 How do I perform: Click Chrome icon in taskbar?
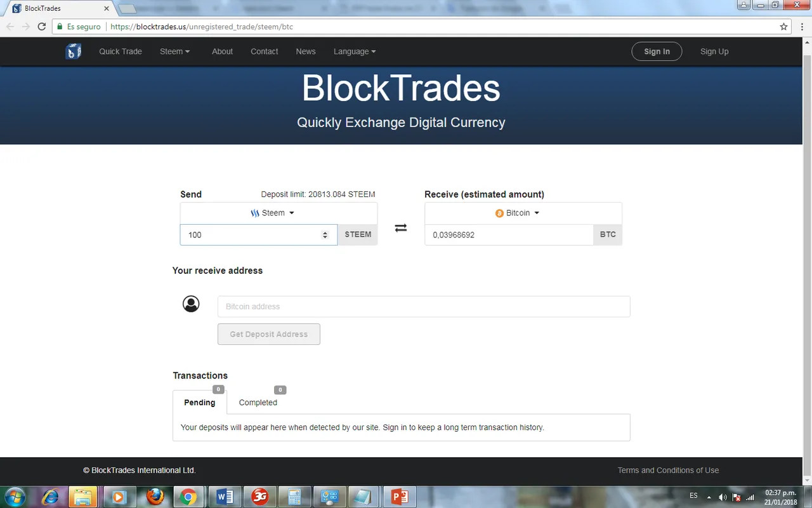click(x=188, y=497)
